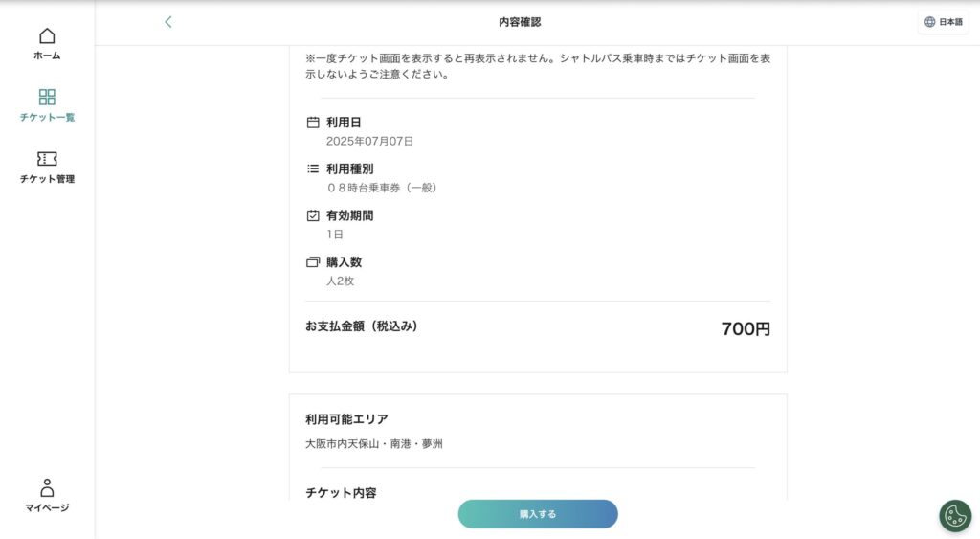This screenshot has height=539, width=980.
Task: Click the マイページ label
Action: click(x=47, y=508)
